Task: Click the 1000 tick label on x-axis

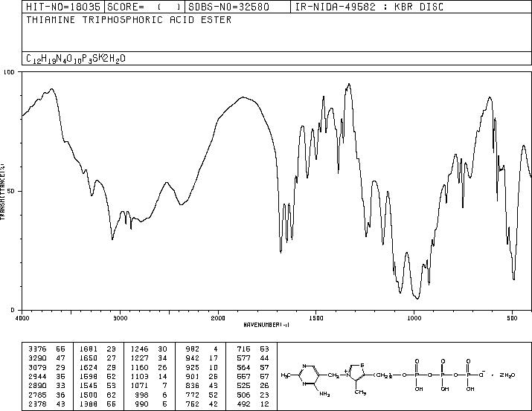Action: click(x=414, y=318)
